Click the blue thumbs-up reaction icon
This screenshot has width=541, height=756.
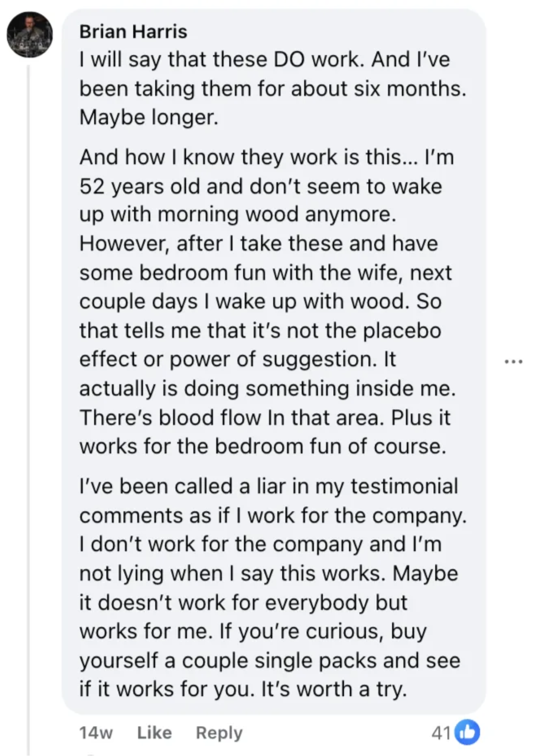click(x=467, y=733)
